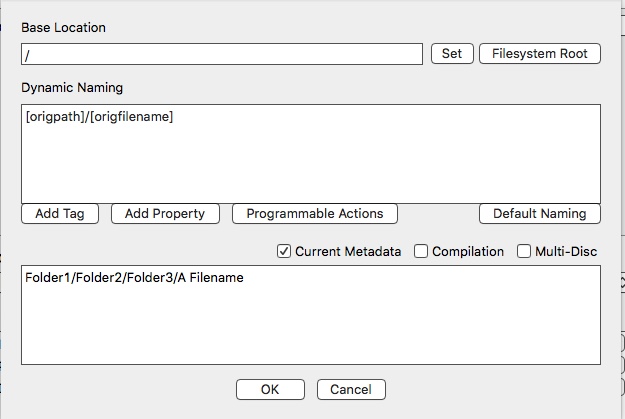The height and width of the screenshot is (419, 625).
Task: Open Programmable Actions
Action: coord(315,213)
